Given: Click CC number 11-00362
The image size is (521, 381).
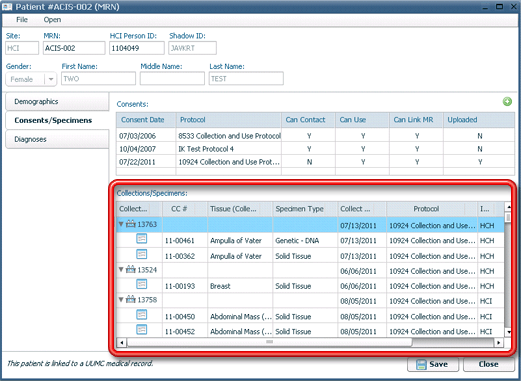Looking at the screenshot, I should (185, 256).
